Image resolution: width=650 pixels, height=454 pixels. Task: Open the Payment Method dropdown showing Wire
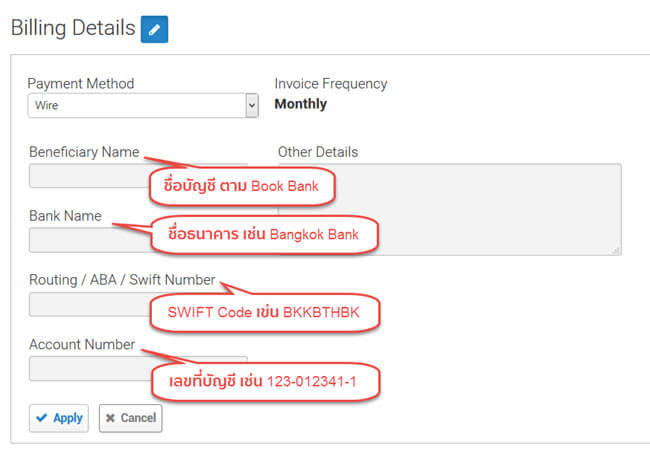(142, 105)
